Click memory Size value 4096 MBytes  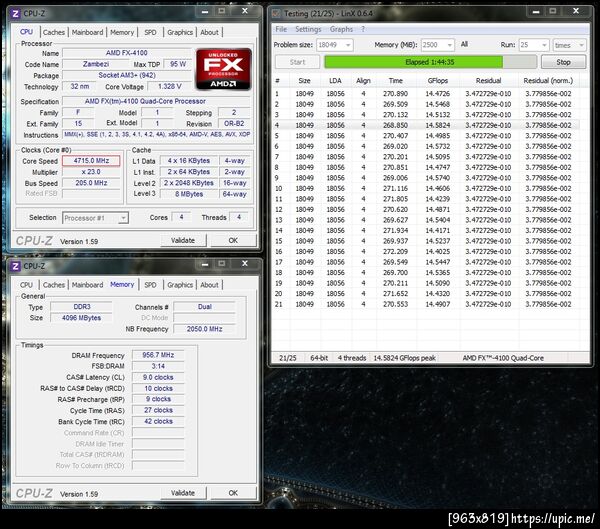pos(81,318)
